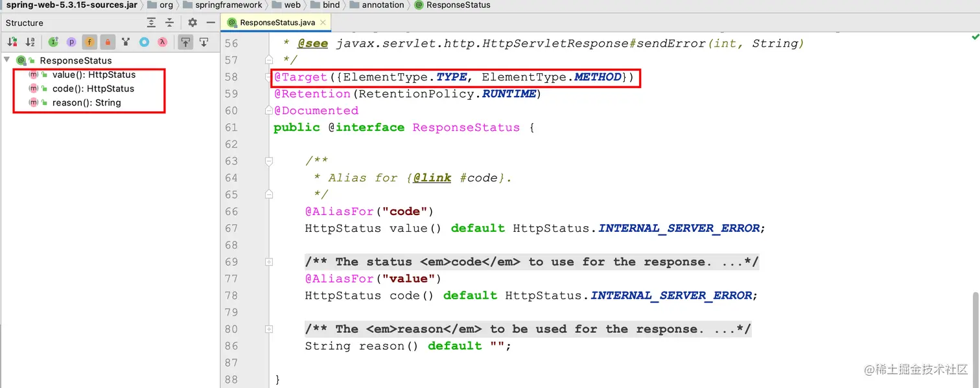Viewport: 980px width, 388px height.
Task: Expand the reason folded comment text
Action: [x=528, y=330]
